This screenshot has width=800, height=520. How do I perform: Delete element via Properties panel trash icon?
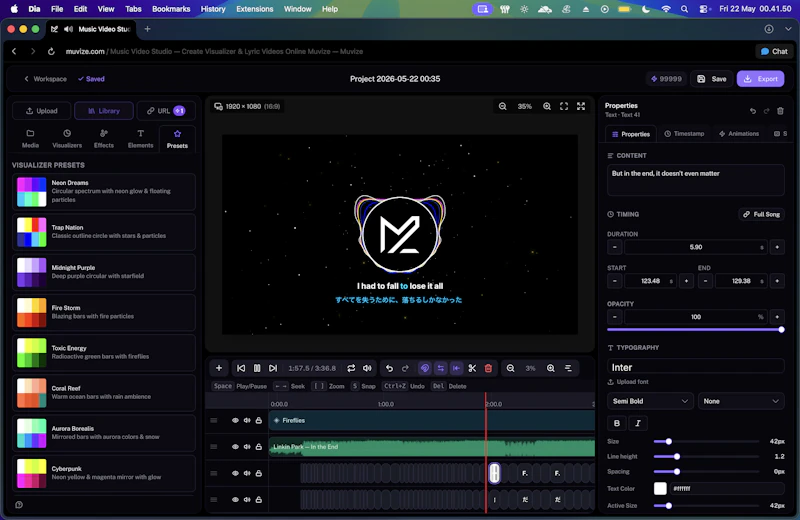point(780,111)
